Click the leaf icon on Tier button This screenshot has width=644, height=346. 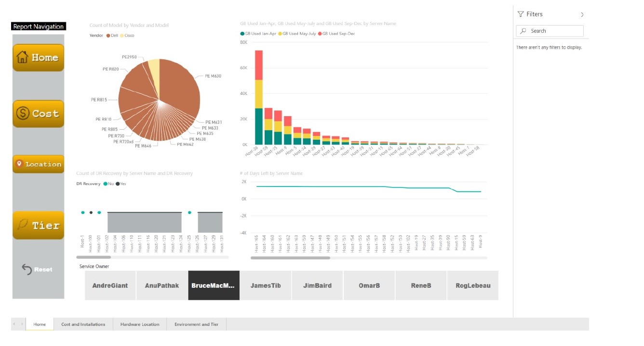point(22,225)
